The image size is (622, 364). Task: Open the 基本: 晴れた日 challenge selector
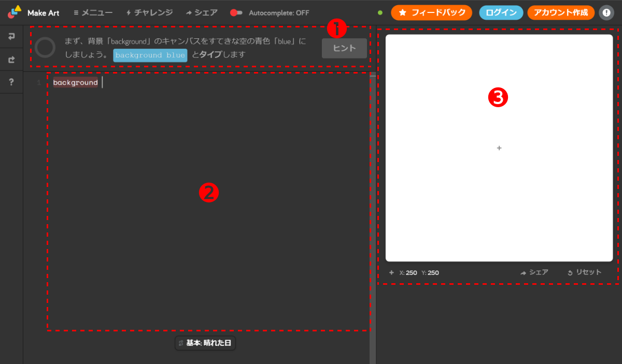point(205,343)
